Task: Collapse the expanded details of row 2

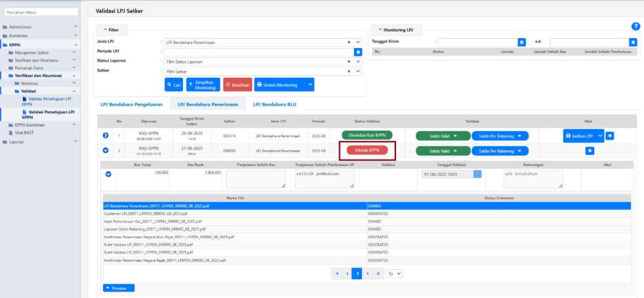Action: (106, 150)
